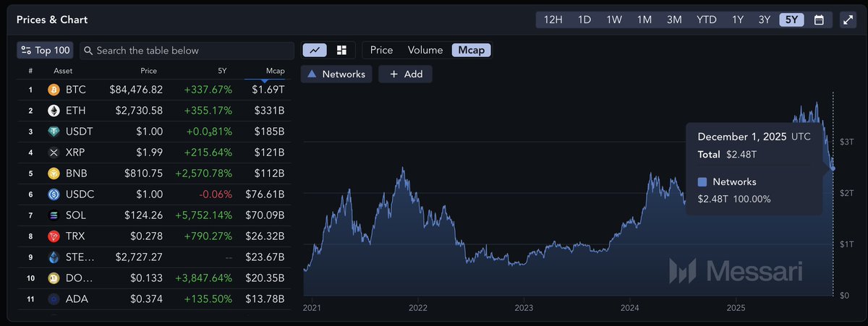Screen dimensions: 868x326
Task: Select the 3Y timeframe
Action: pyautogui.click(x=765, y=20)
